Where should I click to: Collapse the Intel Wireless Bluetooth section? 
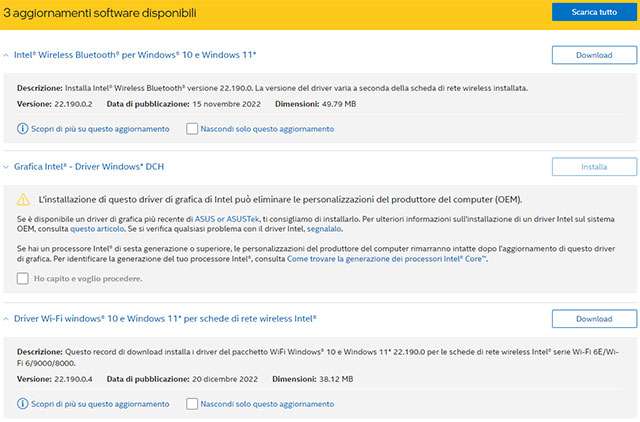[6, 55]
